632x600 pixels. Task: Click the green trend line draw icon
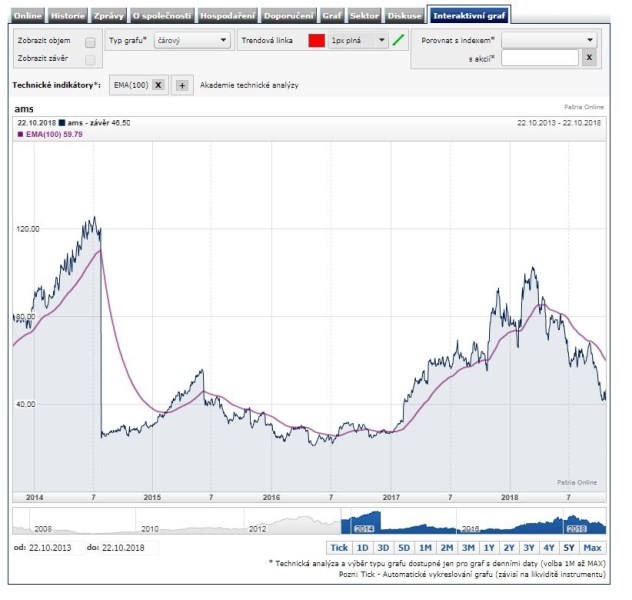pos(398,41)
